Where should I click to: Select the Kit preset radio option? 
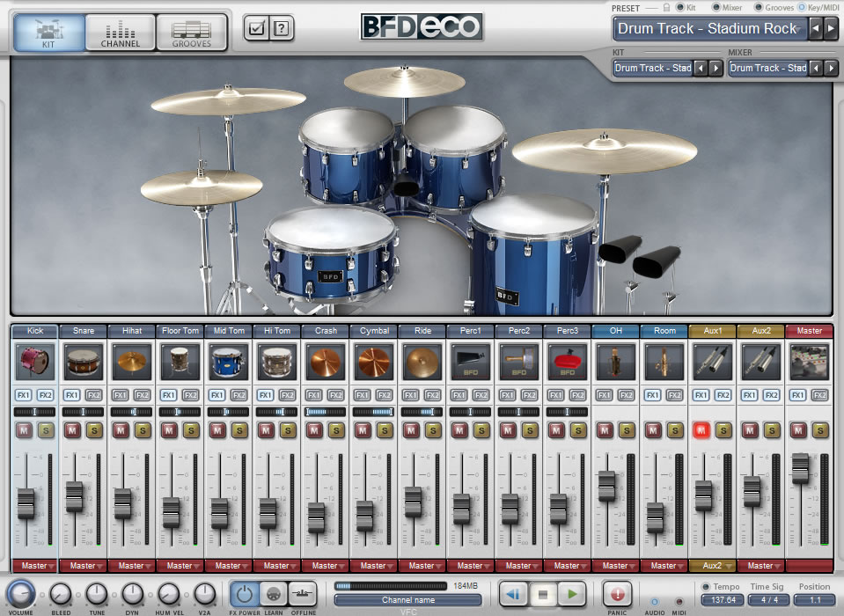click(680, 8)
